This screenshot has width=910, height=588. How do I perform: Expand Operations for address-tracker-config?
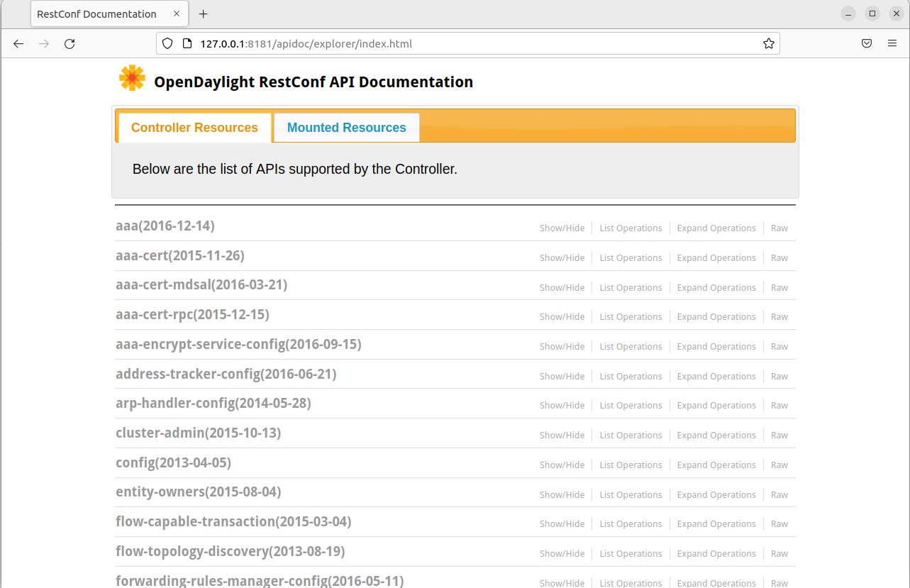click(x=716, y=377)
